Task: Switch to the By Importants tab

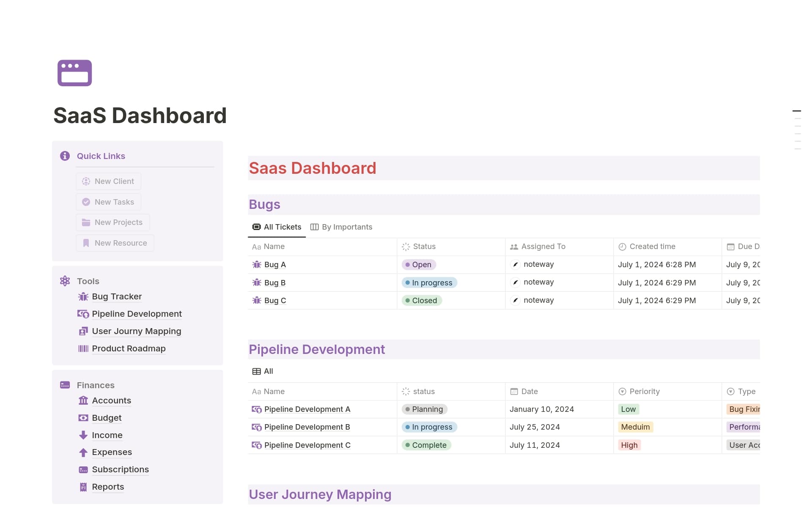Action: [x=341, y=227]
